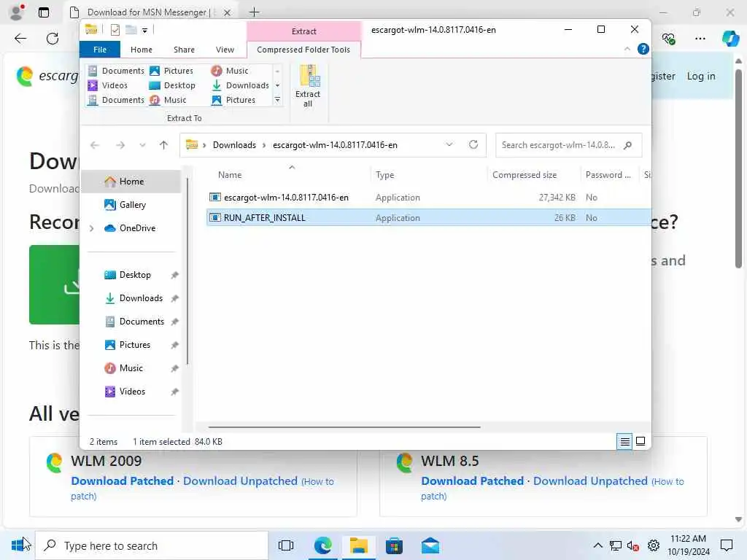Click the file list horizontal scrollbar
Viewport: 747px width, 560px height.
(x=344, y=427)
